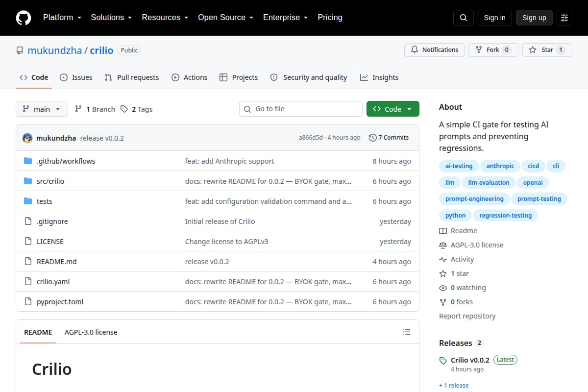Click the tests folder icon
Viewport: 588px width, 392px height.
(28, 201)
